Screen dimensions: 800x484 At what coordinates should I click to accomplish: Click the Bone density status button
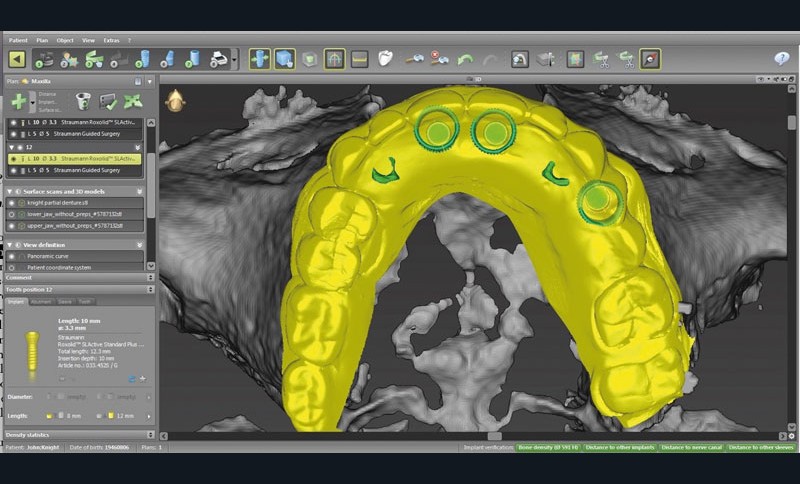[x=546, y=447]
